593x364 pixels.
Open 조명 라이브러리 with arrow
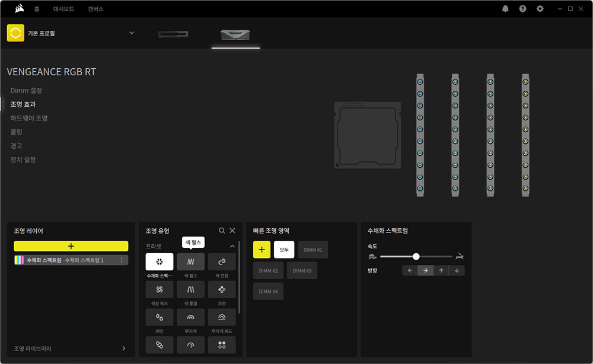coord(124,349)
